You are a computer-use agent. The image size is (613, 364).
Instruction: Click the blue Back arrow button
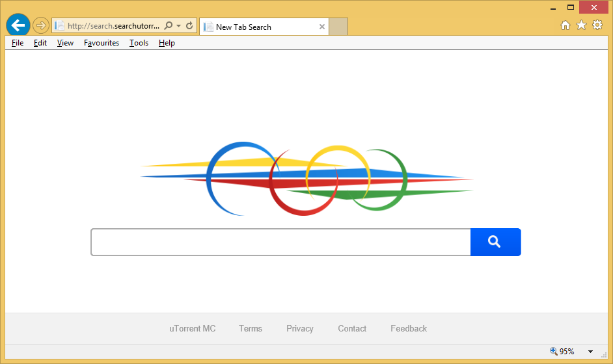pyautogui.click(x=18, y=26)
